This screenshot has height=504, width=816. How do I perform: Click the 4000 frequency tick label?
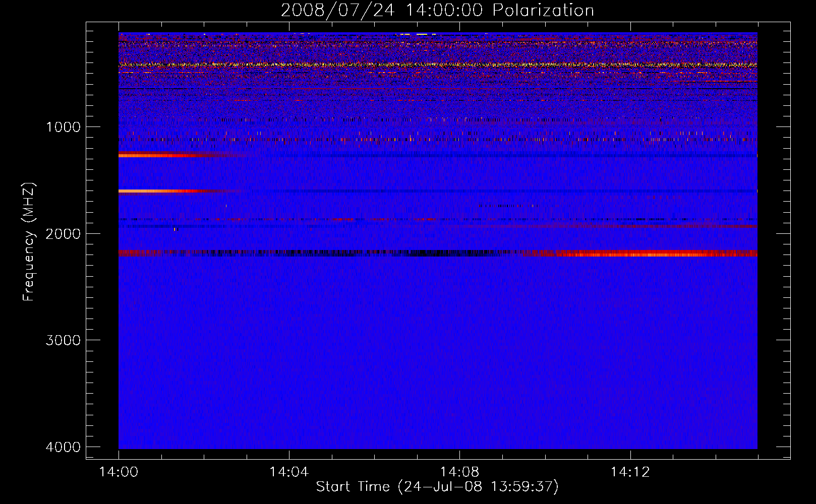point(63,447)
